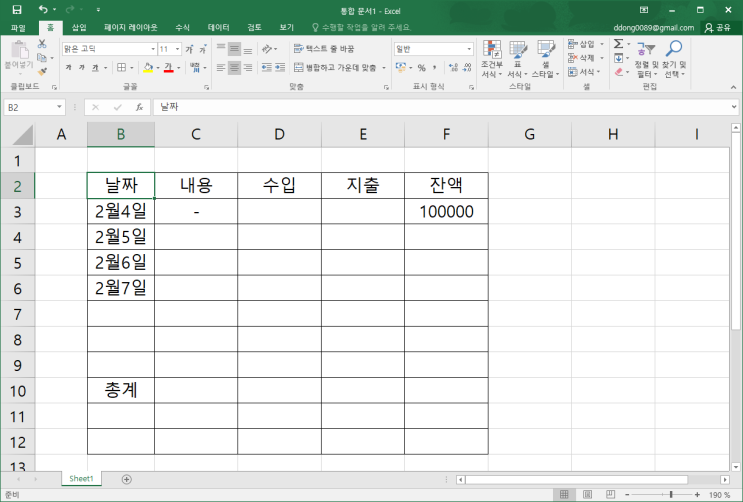Decrease the font size
The width and height of the screenshot is (743, 502).
point(203,49)
